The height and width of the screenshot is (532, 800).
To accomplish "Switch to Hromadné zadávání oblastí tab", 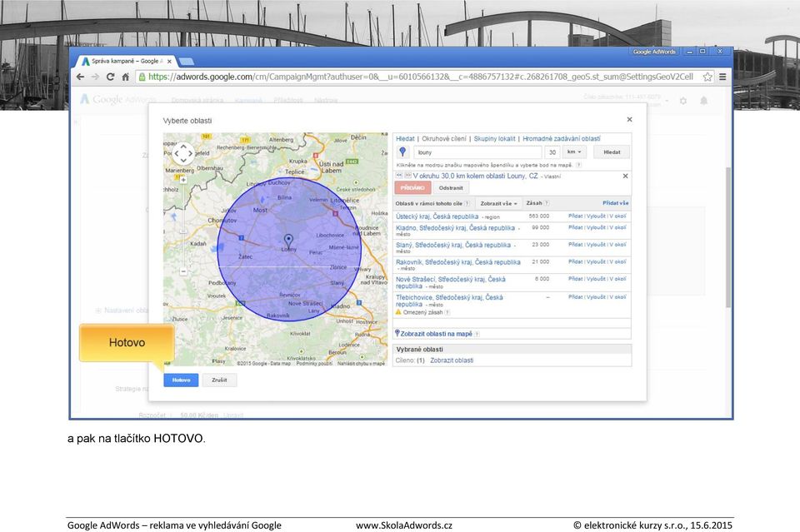I will (561, 138).
